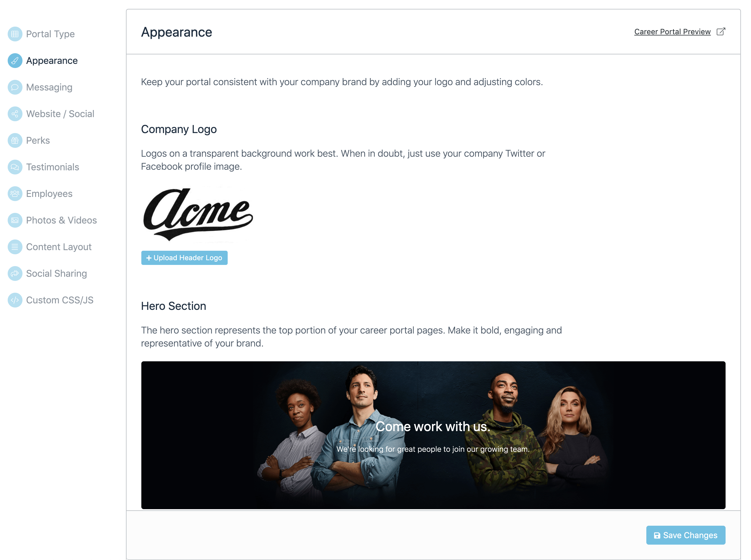Open the Content Layout lines icon

click(x=15, y=247)
